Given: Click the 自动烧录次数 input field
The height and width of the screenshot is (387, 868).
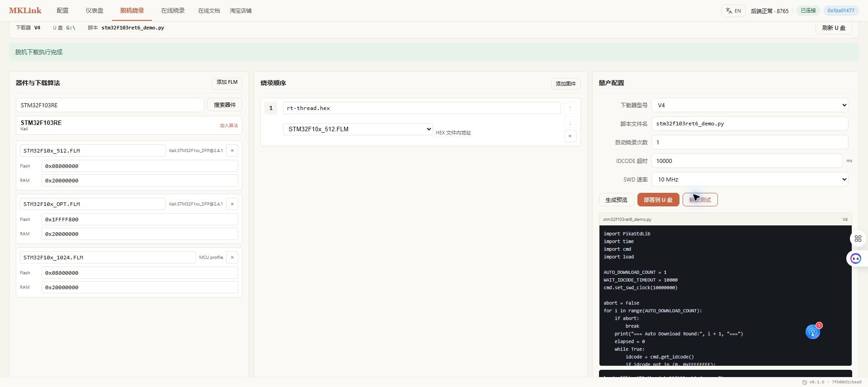Looking at the screenshot, I should point(750,142).
